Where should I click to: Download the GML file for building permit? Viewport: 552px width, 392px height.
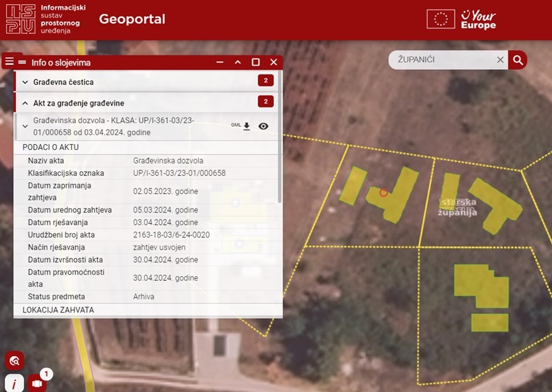pyautogui.click(x=246, y=126)
